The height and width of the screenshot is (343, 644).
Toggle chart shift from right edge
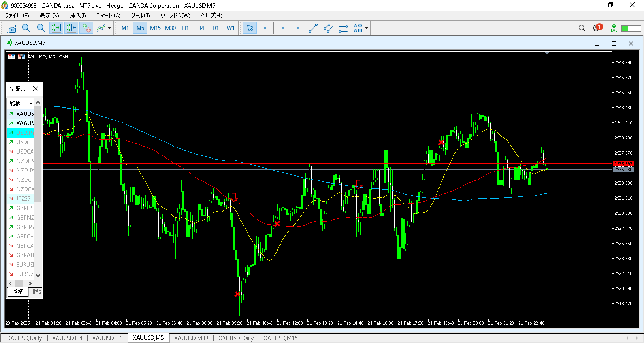pos(71,28)
